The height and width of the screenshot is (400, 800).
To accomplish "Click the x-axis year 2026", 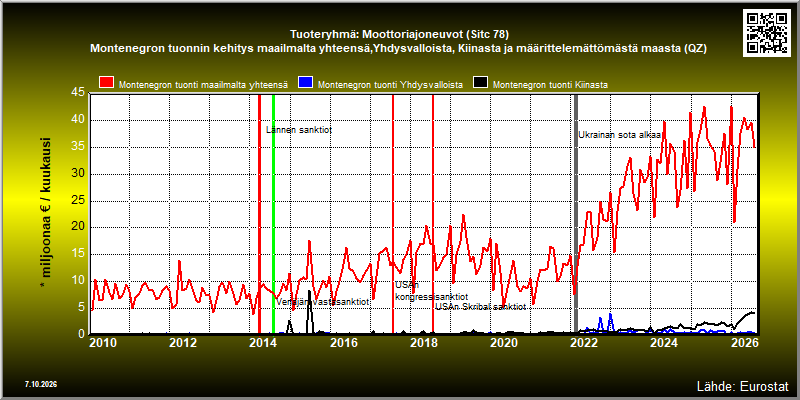I will [x=744, y=342].
